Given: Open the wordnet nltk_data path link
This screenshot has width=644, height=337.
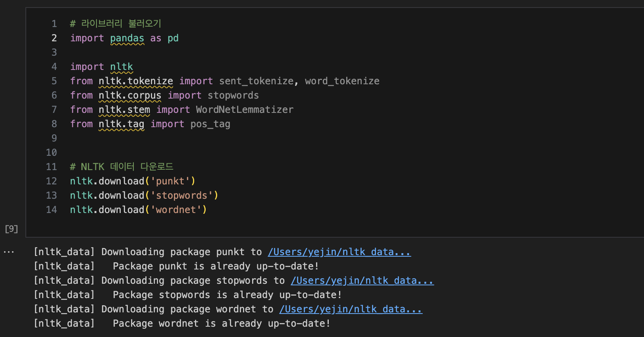Looking at the screenshot, I should click(x=351, y=309).
